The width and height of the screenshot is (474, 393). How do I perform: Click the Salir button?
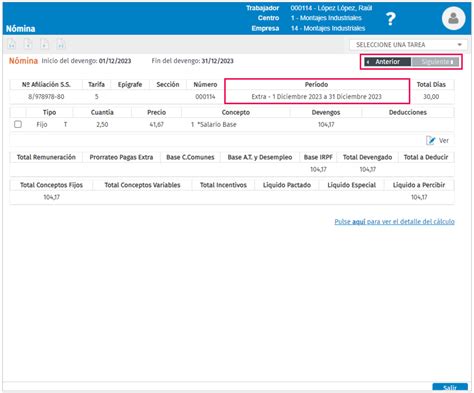pyautogui.click(x=450, y=387)
